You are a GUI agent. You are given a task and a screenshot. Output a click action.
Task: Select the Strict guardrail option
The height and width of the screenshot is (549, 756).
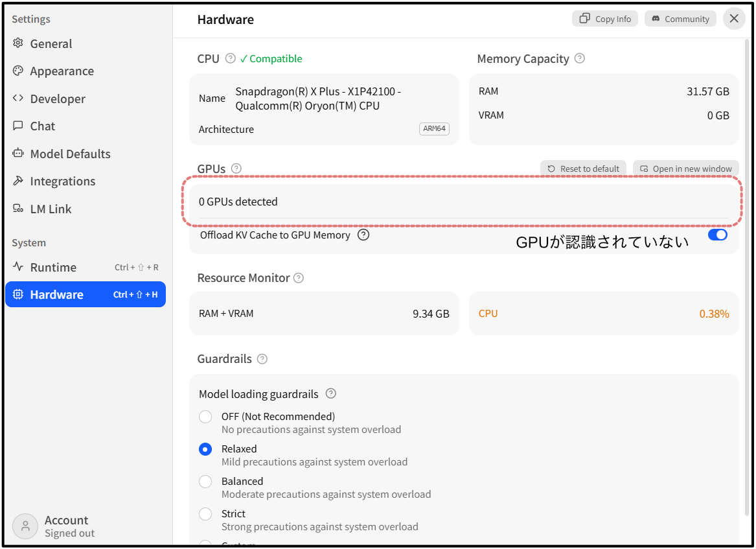205,514
